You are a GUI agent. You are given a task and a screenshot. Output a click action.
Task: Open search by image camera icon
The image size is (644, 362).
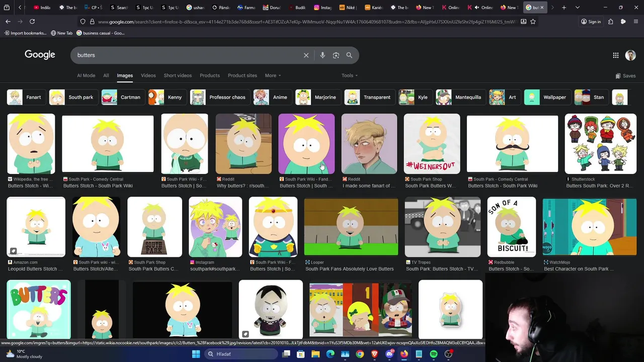tap(336, 55)
